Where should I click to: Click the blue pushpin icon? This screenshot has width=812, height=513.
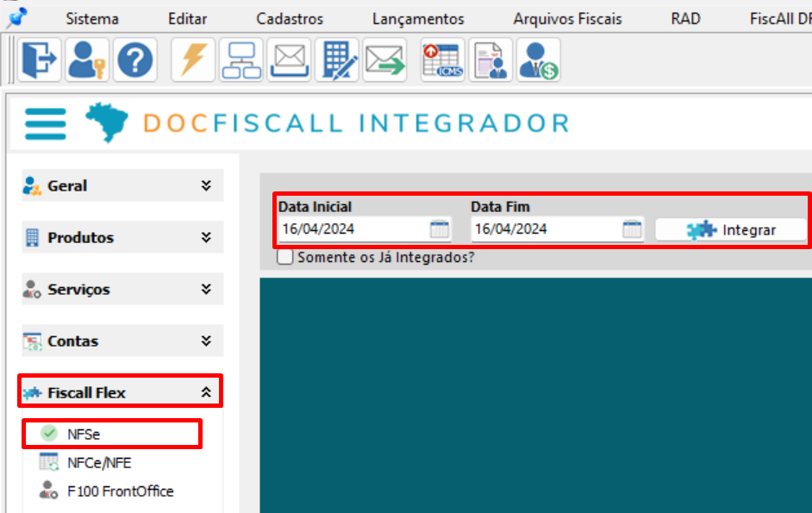[17, 17]
